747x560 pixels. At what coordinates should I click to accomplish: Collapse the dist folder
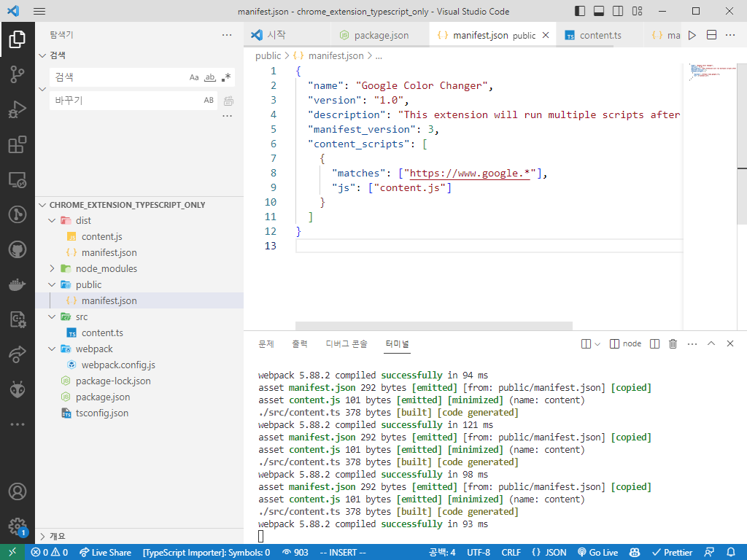(x=52, y=220)
